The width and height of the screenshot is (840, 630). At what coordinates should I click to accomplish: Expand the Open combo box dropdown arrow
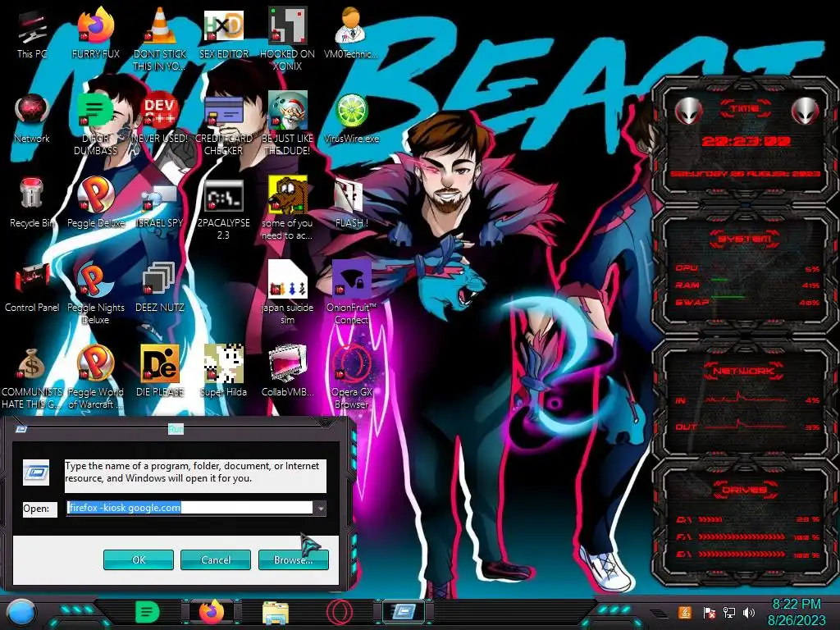tap(320, 508)
